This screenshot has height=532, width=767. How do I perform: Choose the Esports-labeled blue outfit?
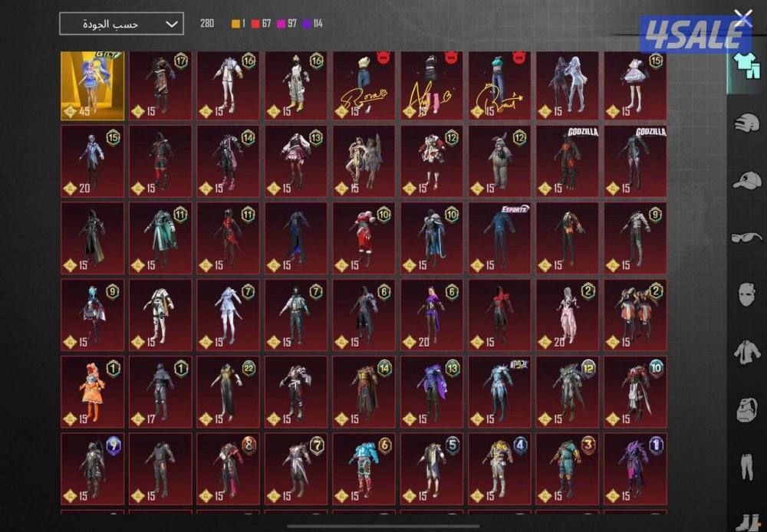[x=499, y=238]
